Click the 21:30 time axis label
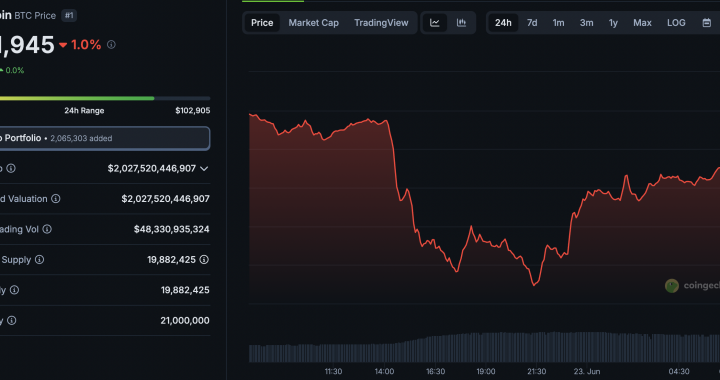This screenshot has height=380, width=720. tap(536, 371)
